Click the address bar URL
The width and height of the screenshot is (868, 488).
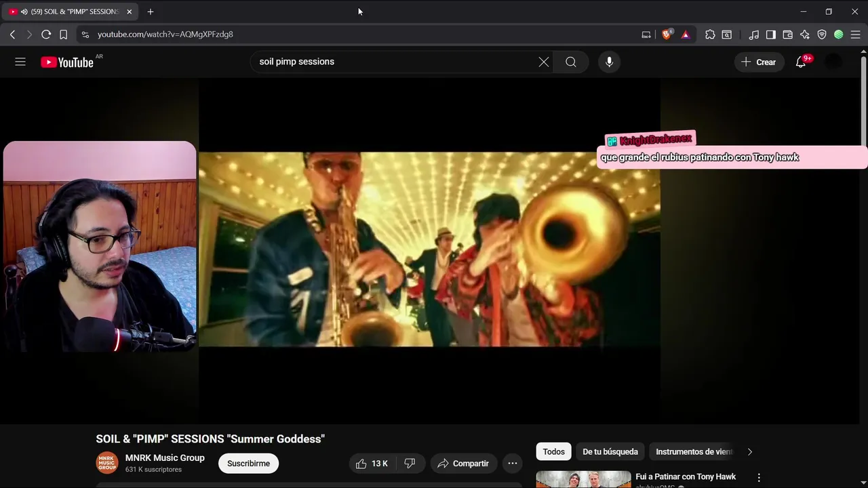click(x=165, y=34)
